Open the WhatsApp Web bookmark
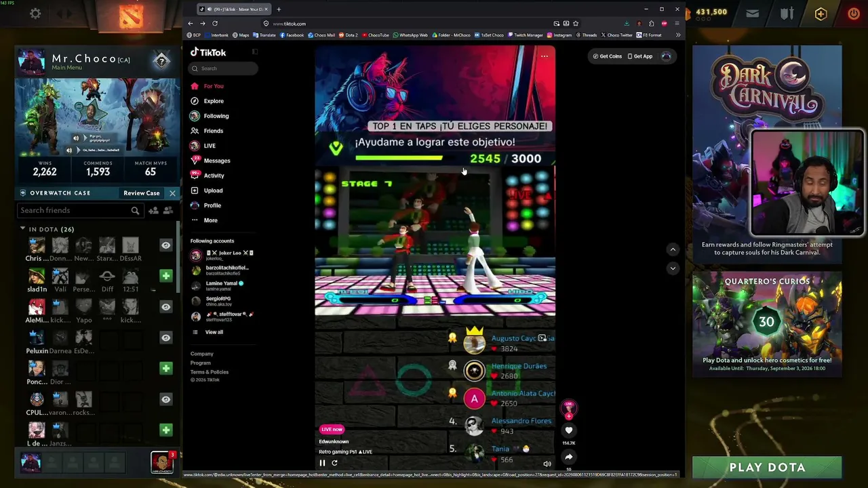Viewport: 868px width, 488px height. click(411, 35)
